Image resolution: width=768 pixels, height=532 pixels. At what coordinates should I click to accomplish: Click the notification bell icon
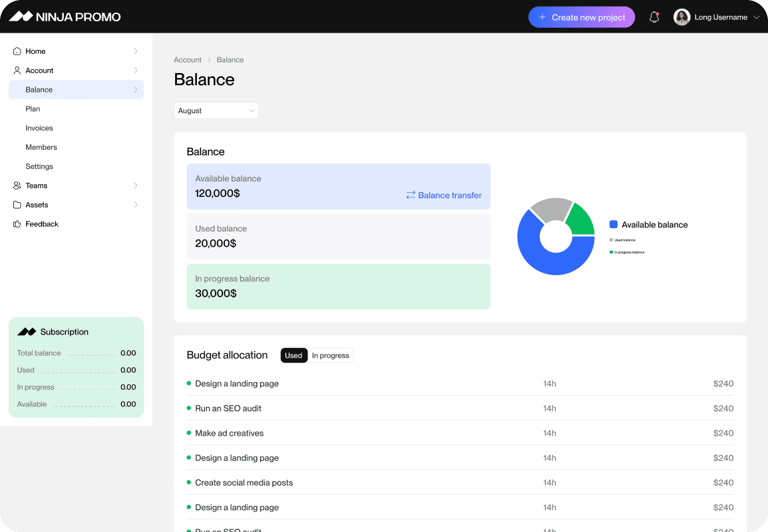[x=654, y=17]
